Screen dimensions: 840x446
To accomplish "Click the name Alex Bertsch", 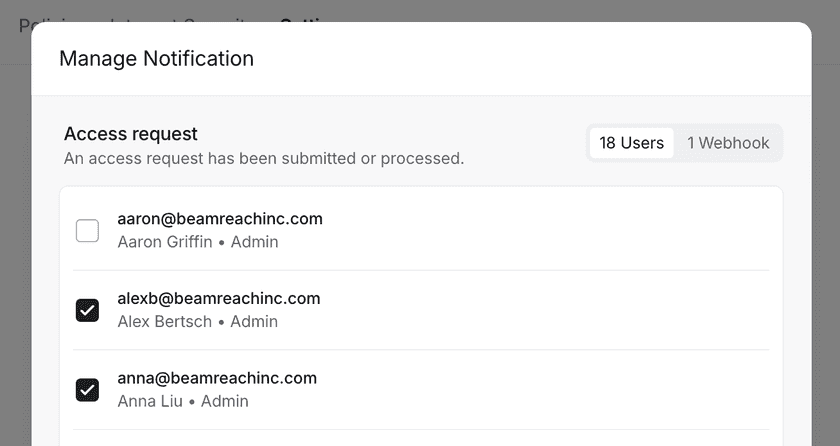I will (x=165, y=322).
